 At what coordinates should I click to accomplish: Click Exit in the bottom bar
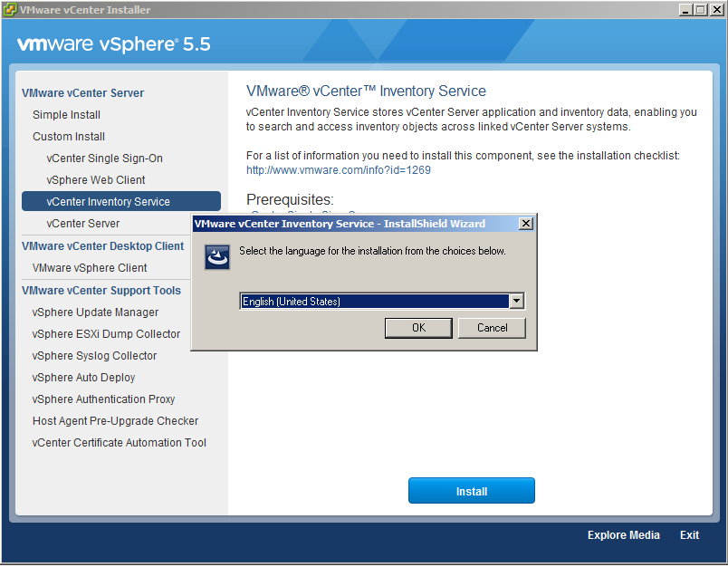click(689, 535)
